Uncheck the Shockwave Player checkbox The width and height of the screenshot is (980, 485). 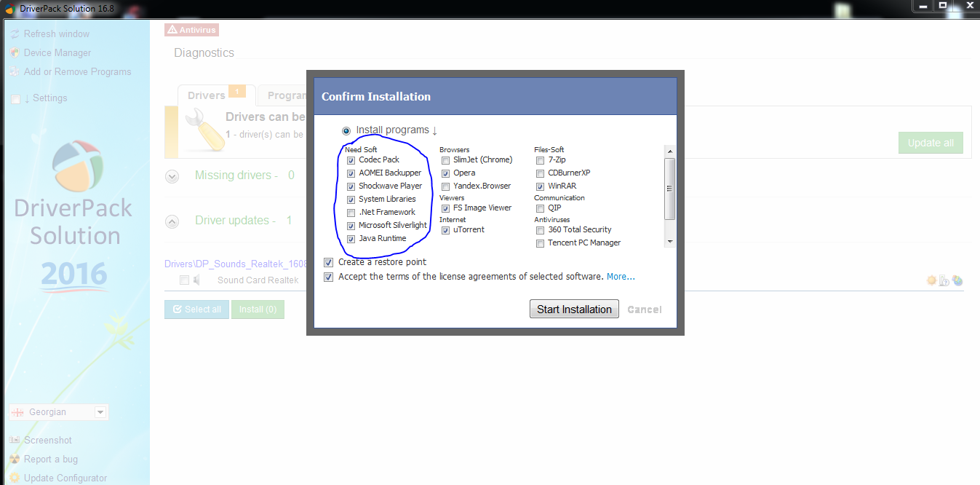351,186
